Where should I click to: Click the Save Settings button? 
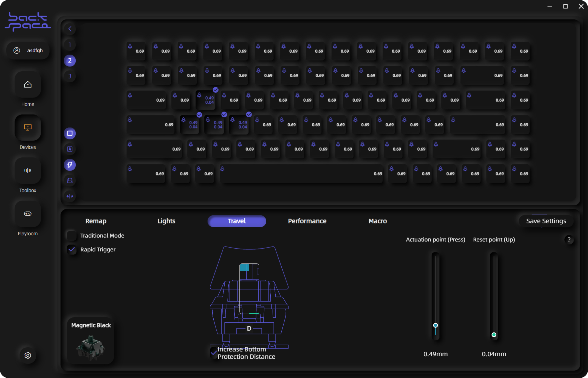[x=546, y=221]
